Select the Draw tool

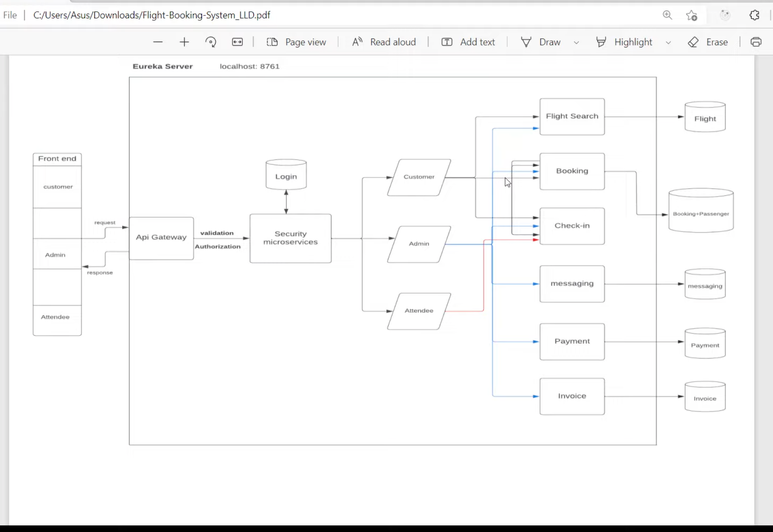pos(541,42)
